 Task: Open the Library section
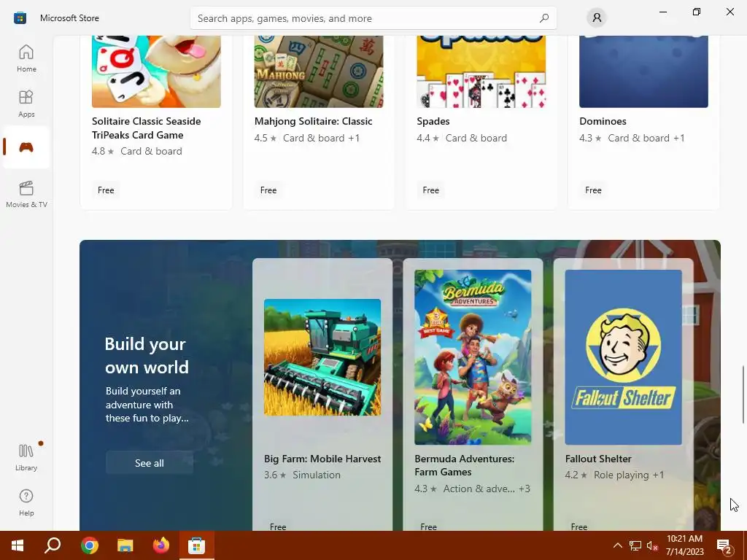[26, 457]
